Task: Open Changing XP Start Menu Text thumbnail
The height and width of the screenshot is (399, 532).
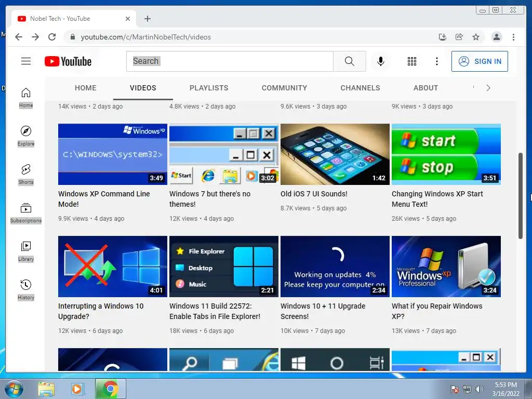Action: tap(446, 154)
